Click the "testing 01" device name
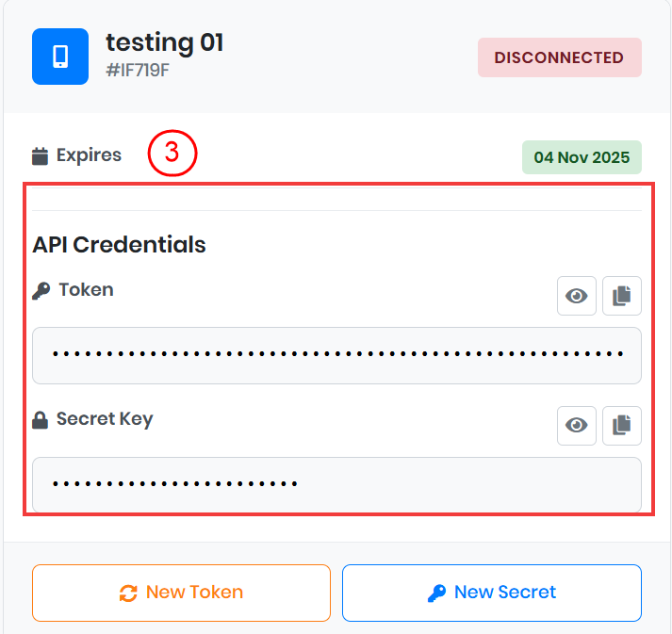Viewport: 672px width, 634px height. pos(164,42)
